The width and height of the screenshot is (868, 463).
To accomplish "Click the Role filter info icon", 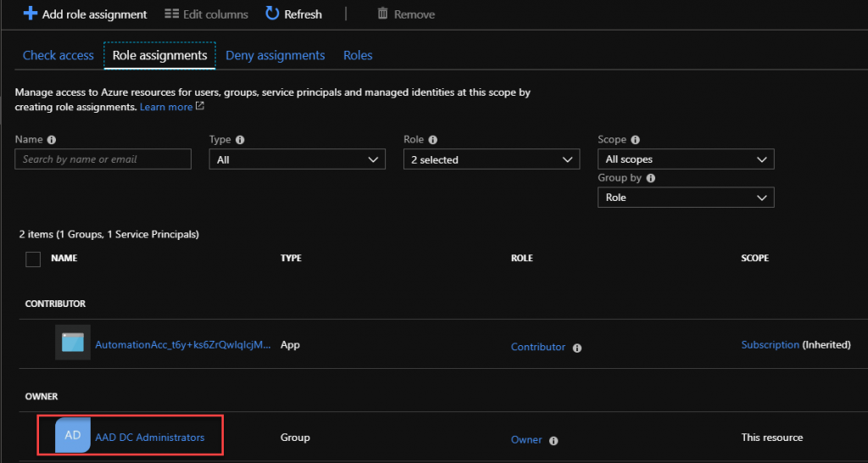I will pyautogui.click(x=433, y=140).
